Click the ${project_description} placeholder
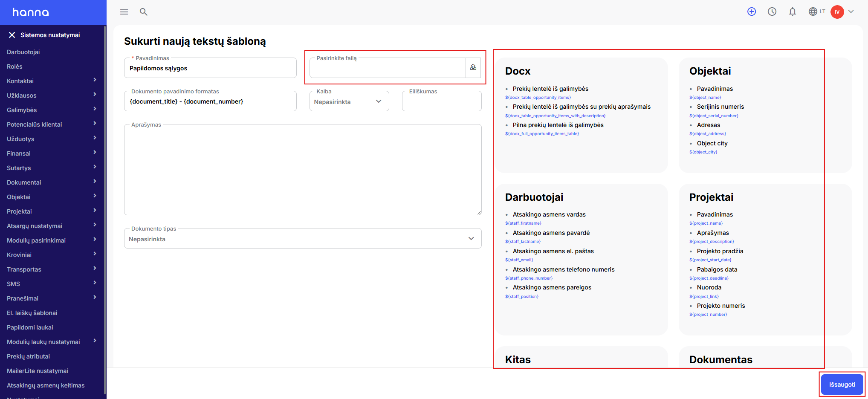Viewport: 868px width, 399px height. [712, 242]
